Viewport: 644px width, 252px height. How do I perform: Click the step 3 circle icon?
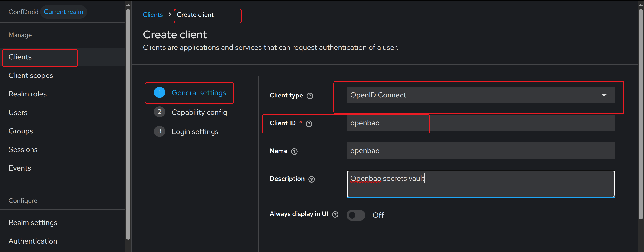coord(159,132)
